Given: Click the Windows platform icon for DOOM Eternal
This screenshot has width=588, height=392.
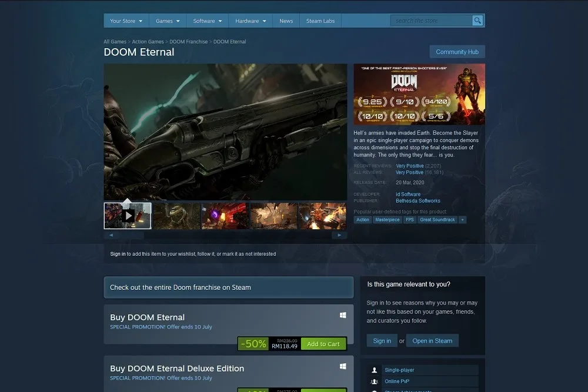Looking at the screenshot, I should tap(343, 315).
